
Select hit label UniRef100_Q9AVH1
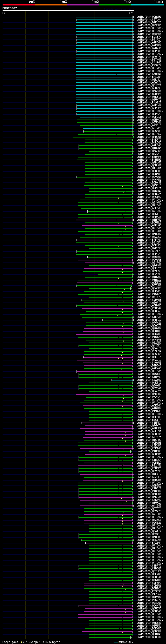[x=149, y=17]
